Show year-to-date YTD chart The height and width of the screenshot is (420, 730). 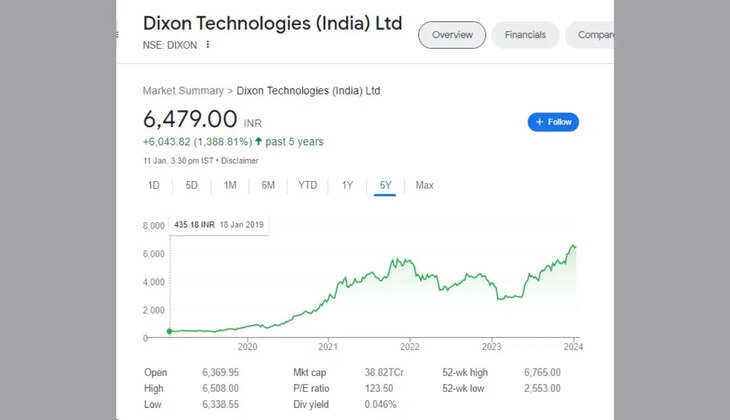tap(307, 185)
